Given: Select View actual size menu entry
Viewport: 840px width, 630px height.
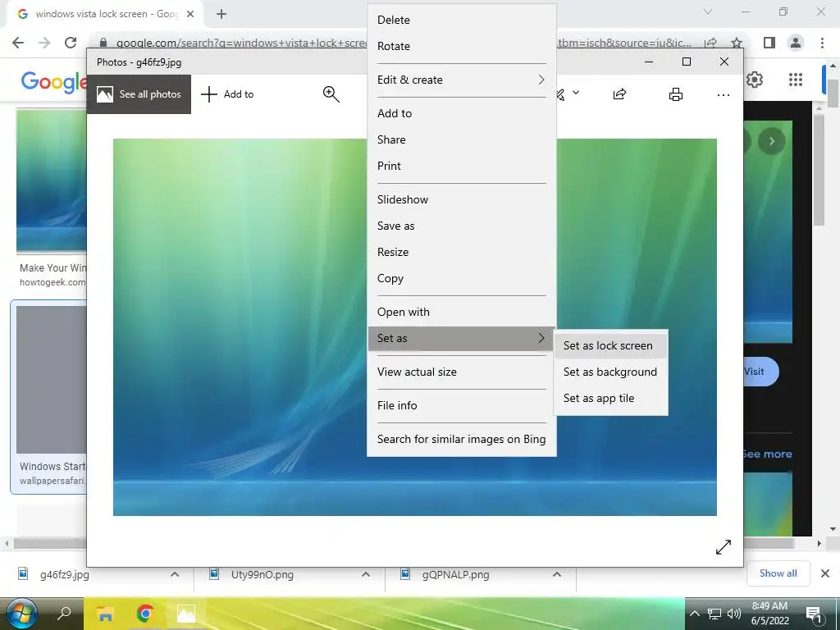Looking at the screenshot, I should [461, 372].
